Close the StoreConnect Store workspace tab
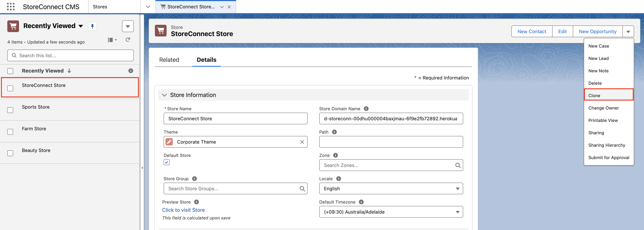Viewport: 644px width, 230px height. (x=229, y=7)
